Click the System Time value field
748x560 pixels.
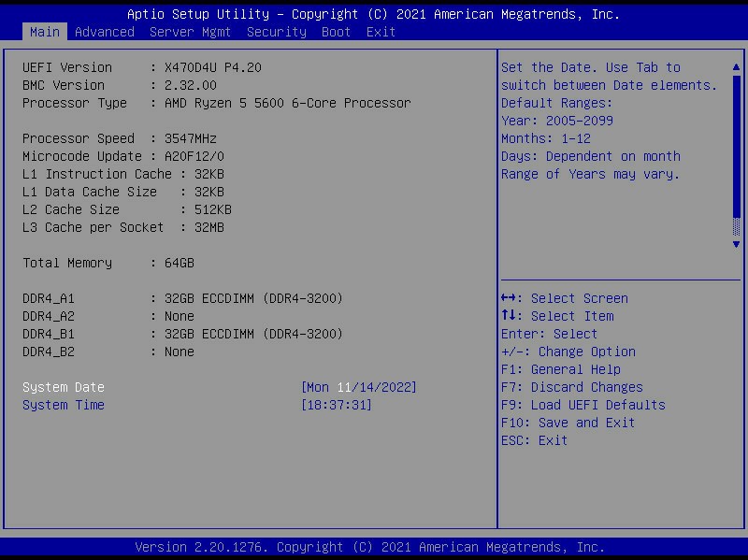pyautogui.click(x=337, y=405)
